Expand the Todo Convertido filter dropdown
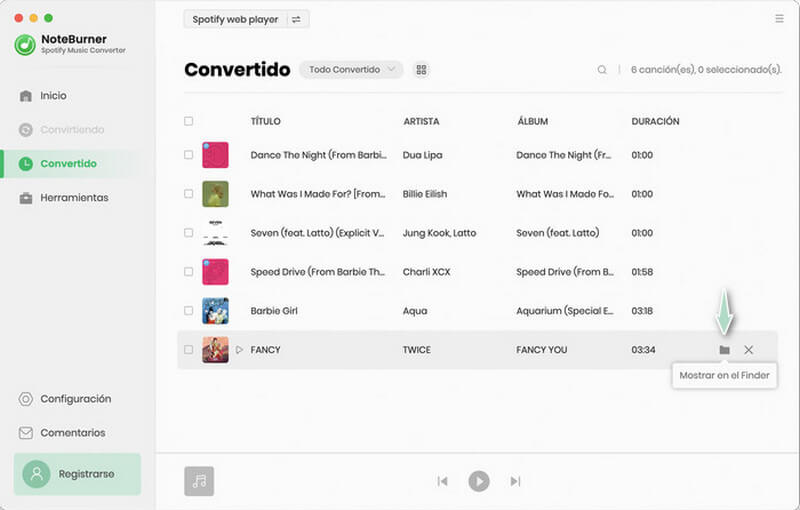 (351, 69)
